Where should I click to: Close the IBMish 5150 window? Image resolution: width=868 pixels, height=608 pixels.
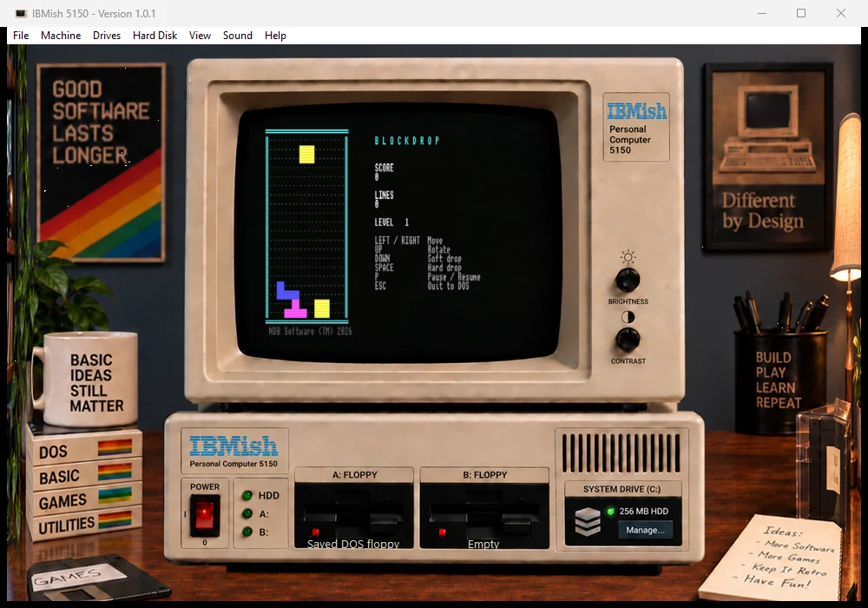click(x=841, y=13)
